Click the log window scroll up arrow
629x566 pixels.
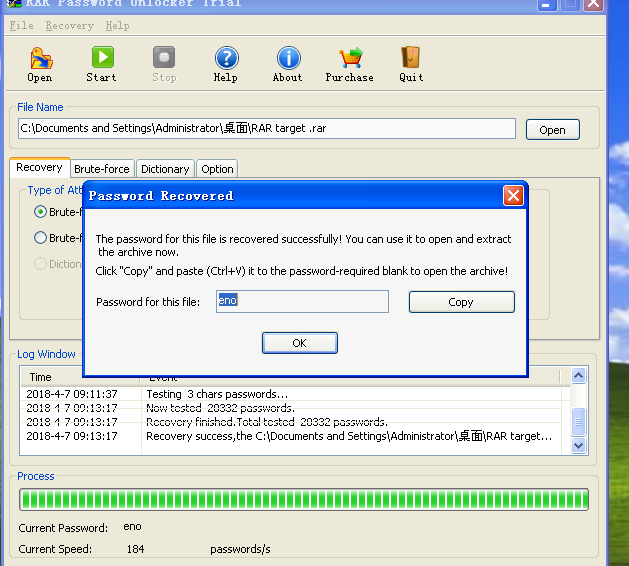[578, 375]
